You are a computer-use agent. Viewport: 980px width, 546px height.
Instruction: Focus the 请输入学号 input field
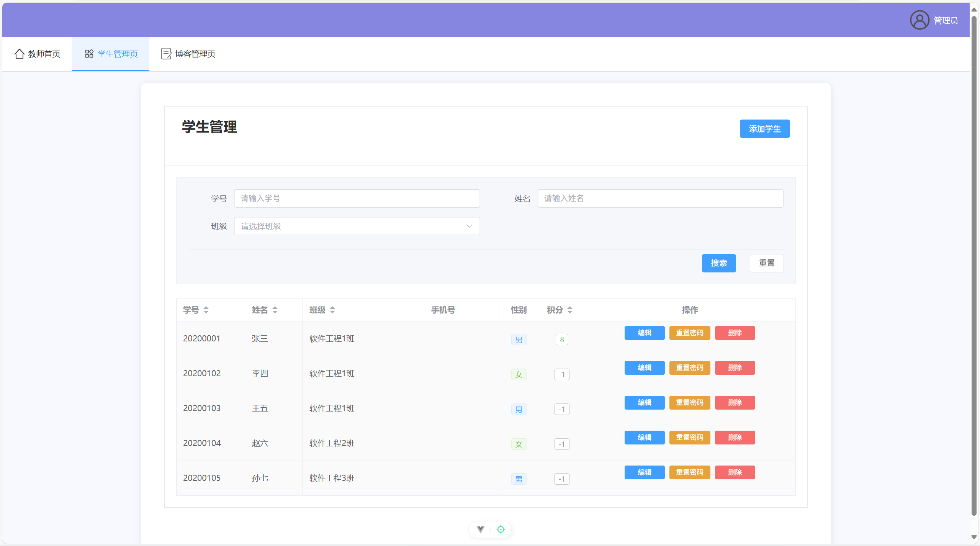coord(357,198)
